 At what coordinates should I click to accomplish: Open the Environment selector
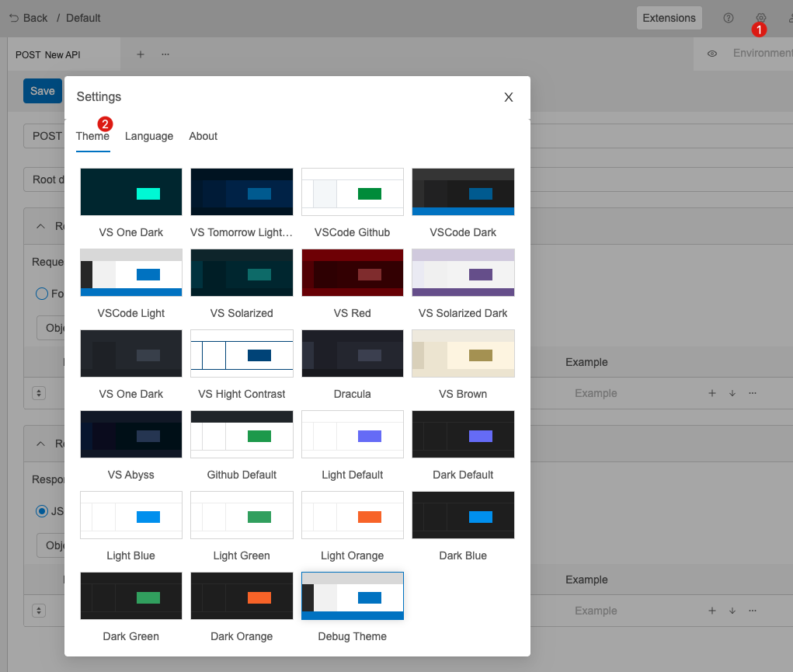(x=762, y=53)
